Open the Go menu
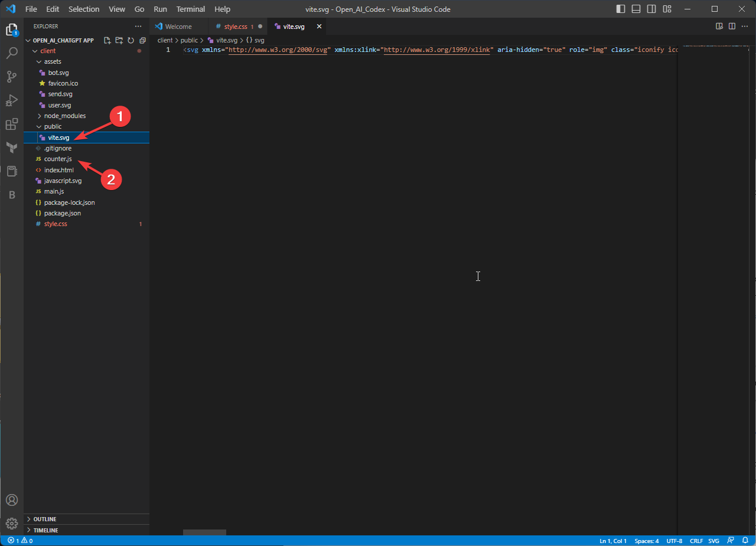Viewport: 756px width, 546px height. click(139, 9)
